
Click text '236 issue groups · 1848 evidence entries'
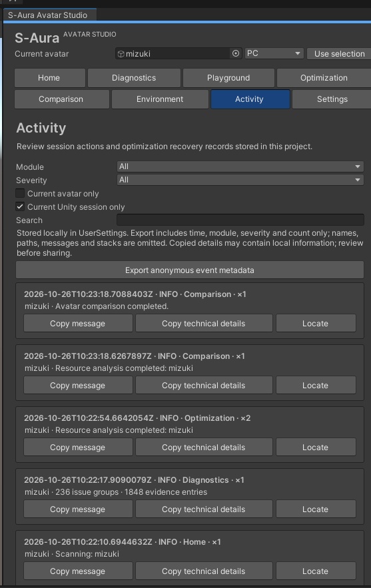(x=131, y=491)
